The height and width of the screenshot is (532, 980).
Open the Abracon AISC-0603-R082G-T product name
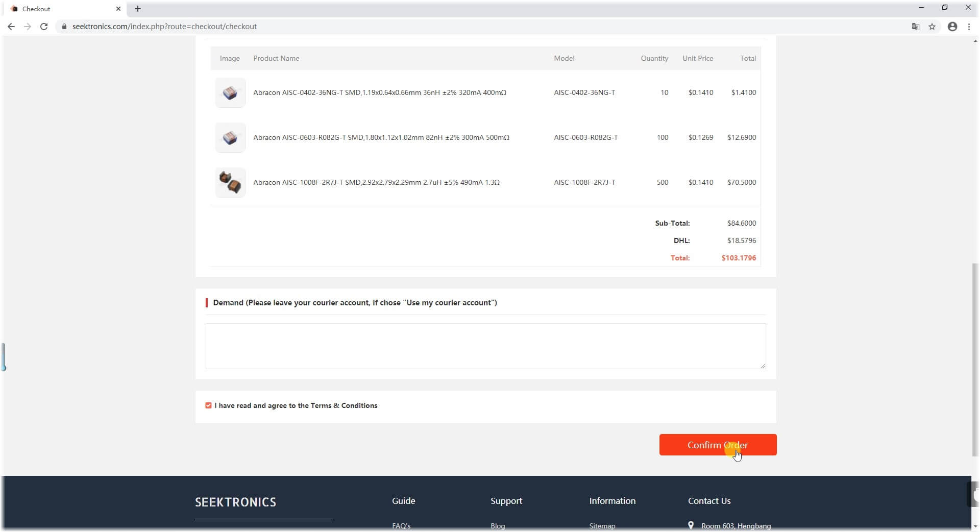(x=381, y=137)
